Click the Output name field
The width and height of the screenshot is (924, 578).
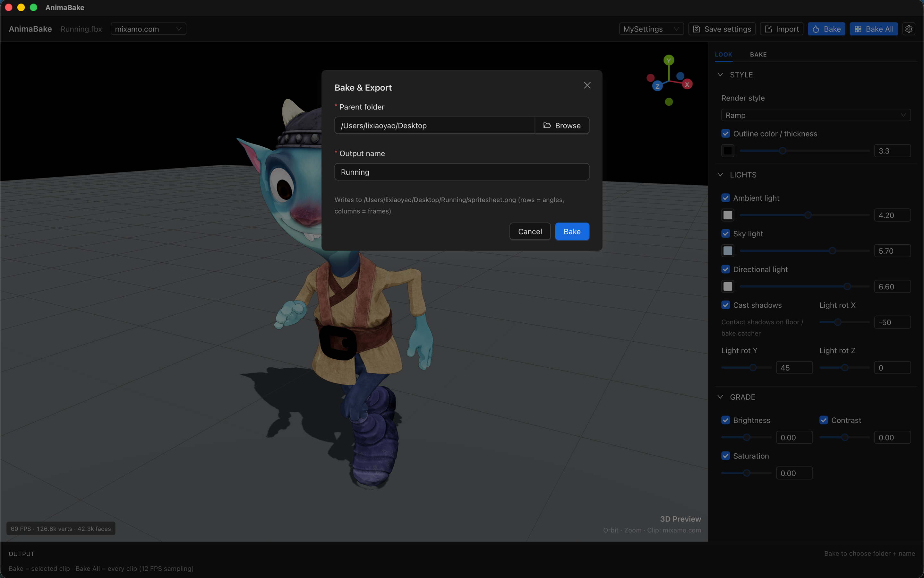pyautogui.click(x=462, y=172)
